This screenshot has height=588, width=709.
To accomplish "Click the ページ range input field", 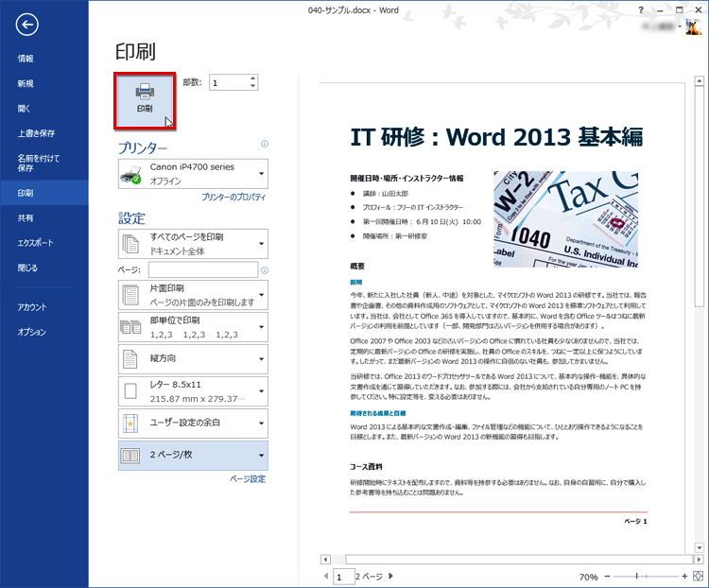I will pyautogui.click(x=203, y=270).
